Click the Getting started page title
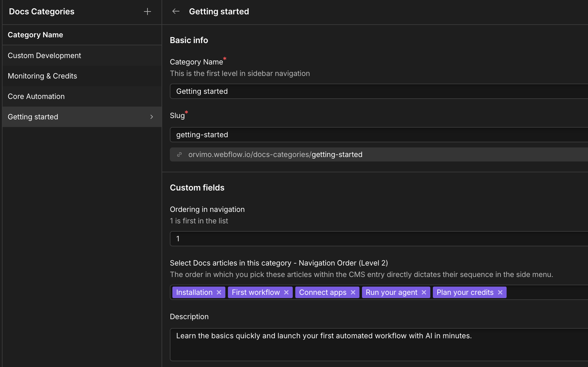Image resolution: width=588 pixels, height=367 pixels. [219, 11]
